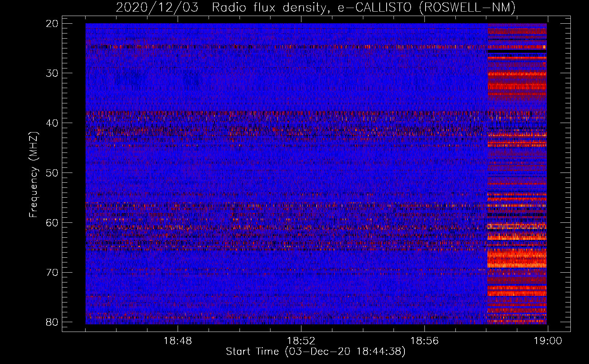The height and width of the screenshot is (364, 589).
Task: Click the 70 frequency tick label
Action: click(52, 272)
